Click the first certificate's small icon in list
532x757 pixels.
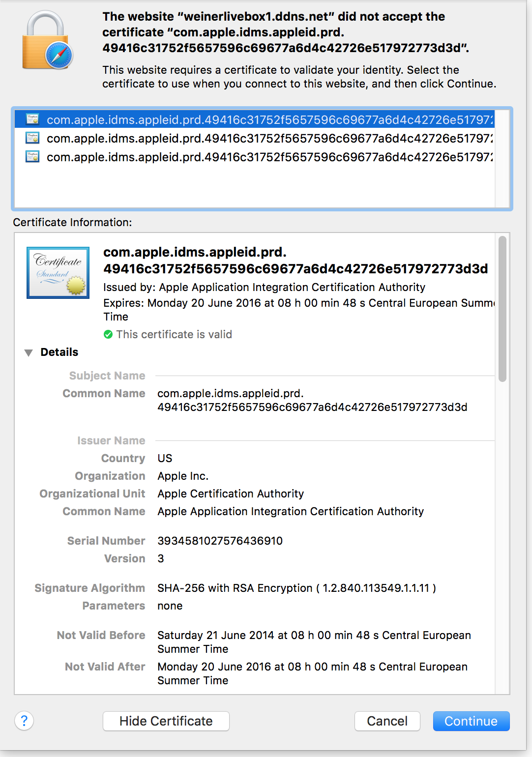[32, 119]
